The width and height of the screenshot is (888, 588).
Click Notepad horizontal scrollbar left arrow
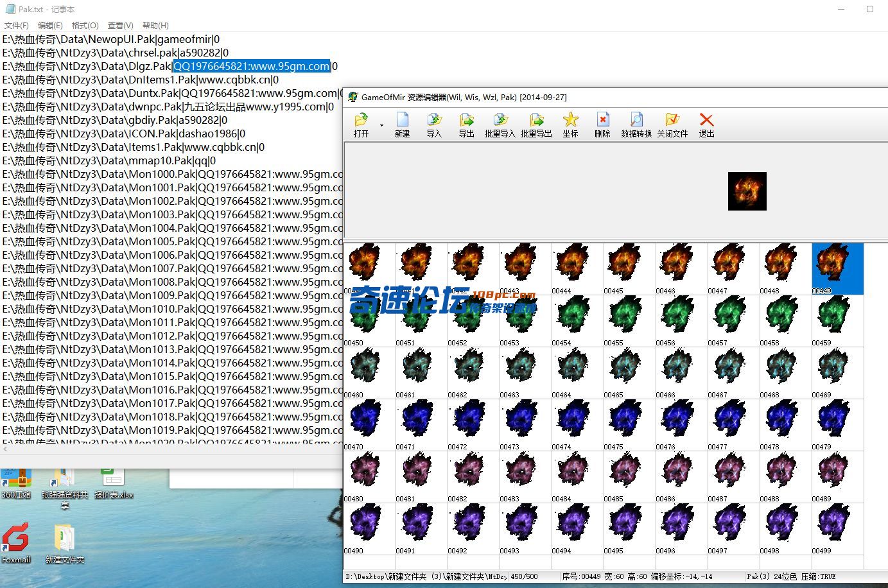[5, 449]
